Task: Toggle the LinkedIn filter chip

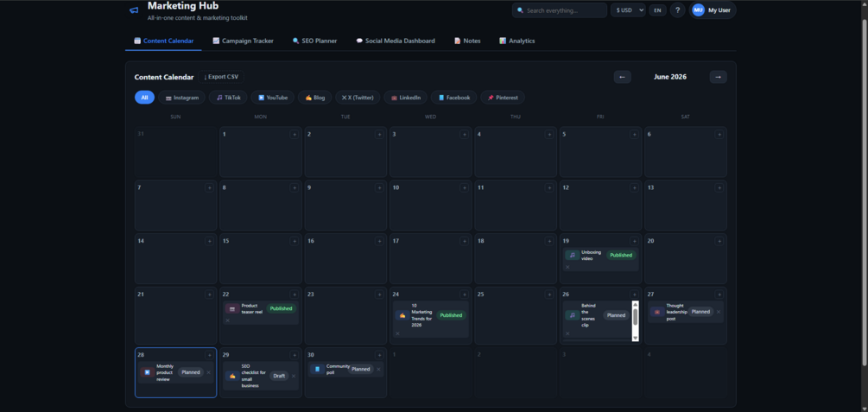Action: pos(406,98)
